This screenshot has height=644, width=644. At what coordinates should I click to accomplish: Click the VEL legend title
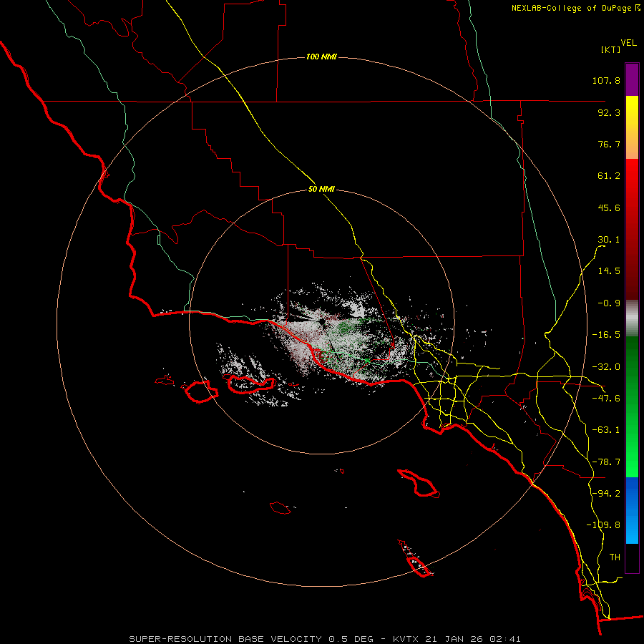coord(628,43)
